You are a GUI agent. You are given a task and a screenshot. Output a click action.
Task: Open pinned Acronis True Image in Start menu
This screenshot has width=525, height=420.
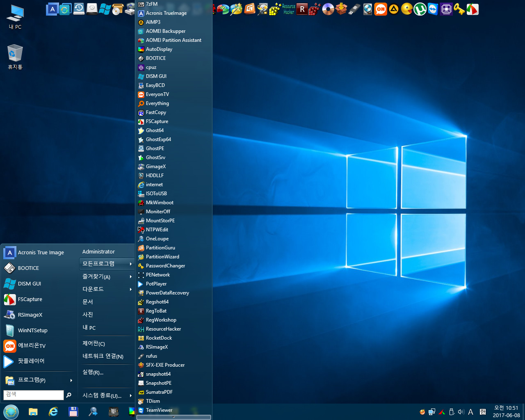[x=39, y=253]
